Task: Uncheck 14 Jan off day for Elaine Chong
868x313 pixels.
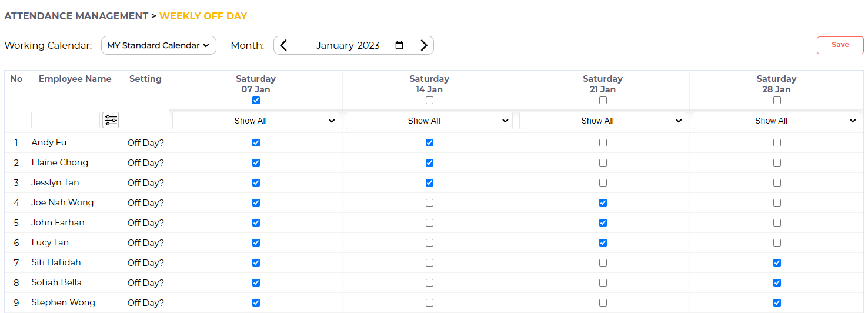Action: point(429,162)
